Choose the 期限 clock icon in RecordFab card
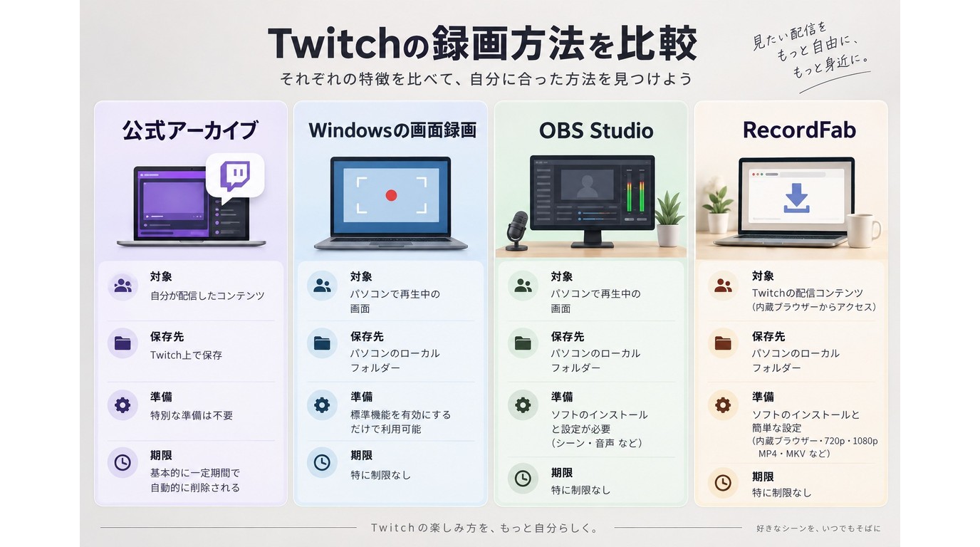Screen dimensions: 980x547 [723, 482]
